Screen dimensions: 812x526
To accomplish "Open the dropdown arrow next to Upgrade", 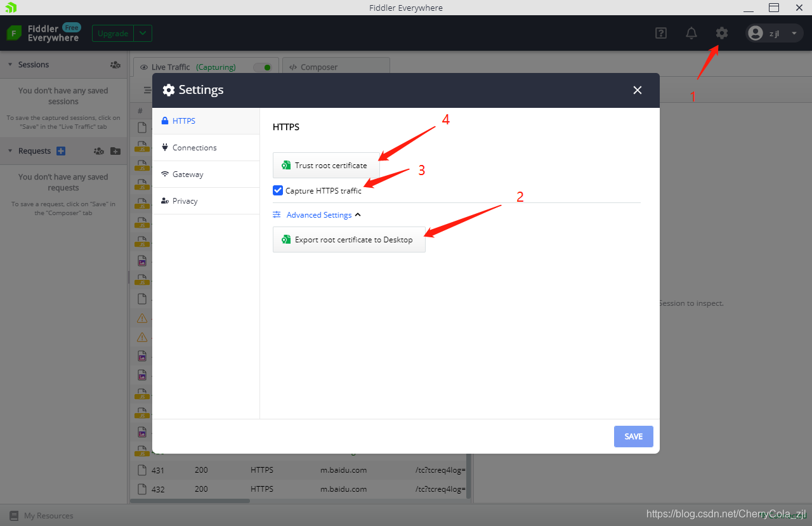I will coord(143,34).
